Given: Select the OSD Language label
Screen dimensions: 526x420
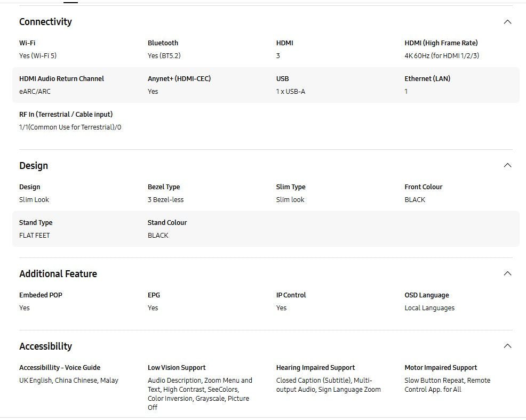Looking at the screenshot, I should coord(426,295).
